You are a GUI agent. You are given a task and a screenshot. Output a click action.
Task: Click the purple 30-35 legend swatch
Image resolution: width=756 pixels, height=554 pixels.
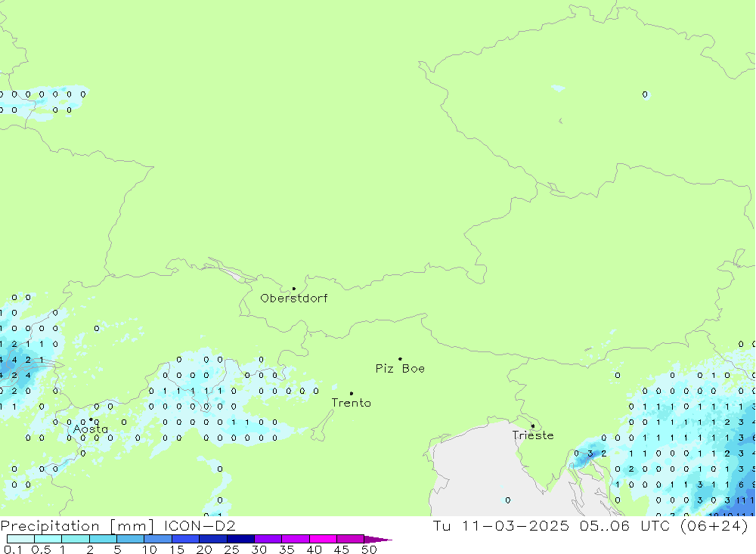[268, 539]
